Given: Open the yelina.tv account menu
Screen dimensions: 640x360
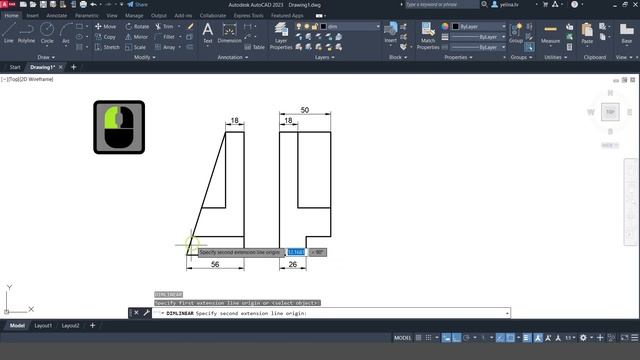Looking at the screenshot, I should [x=506, y=4].
